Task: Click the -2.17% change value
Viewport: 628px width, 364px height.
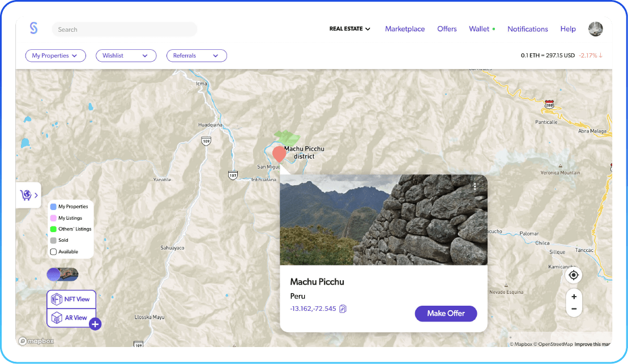Action: click(x=588, y=55)
